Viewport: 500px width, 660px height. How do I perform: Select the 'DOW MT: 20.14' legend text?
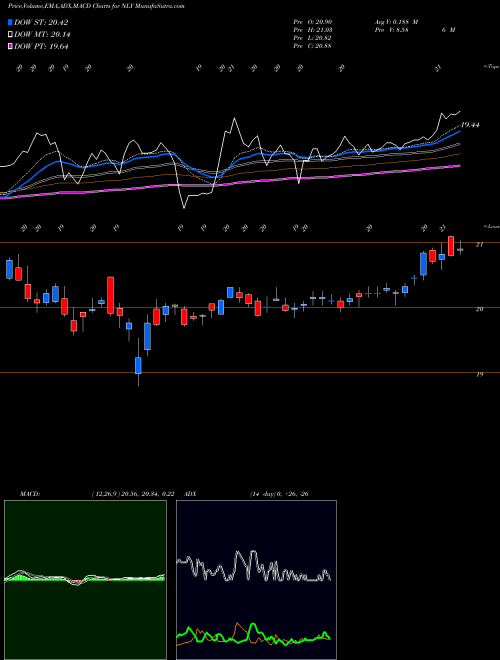pos(42,35)
